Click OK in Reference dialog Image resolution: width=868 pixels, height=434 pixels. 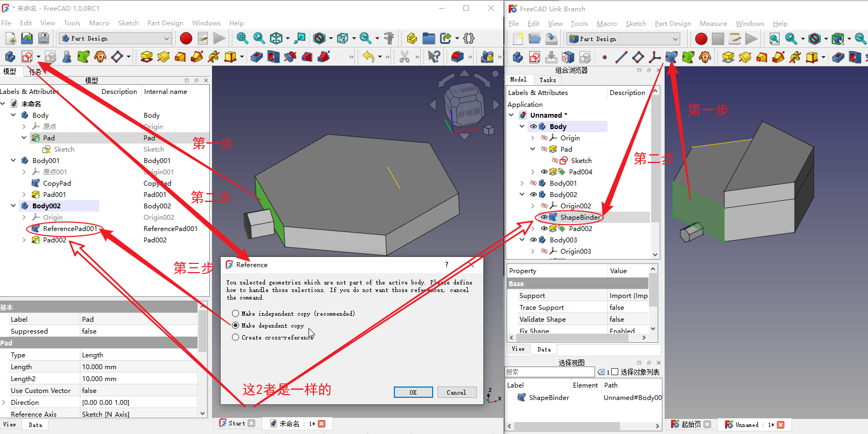pyautogui.click(x=413, y=392)
